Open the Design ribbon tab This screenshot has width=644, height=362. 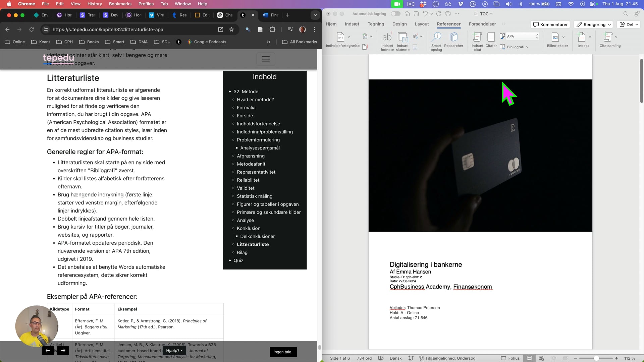coord(399,24)
